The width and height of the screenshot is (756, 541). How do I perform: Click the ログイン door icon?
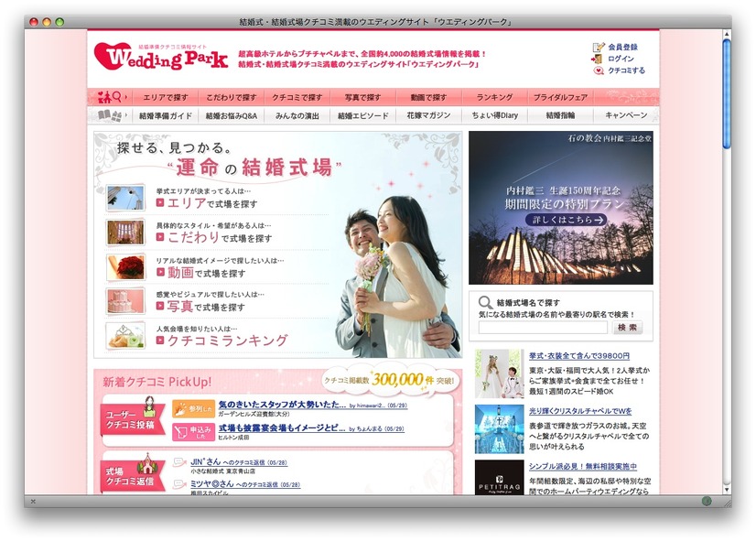pos(597,59)
